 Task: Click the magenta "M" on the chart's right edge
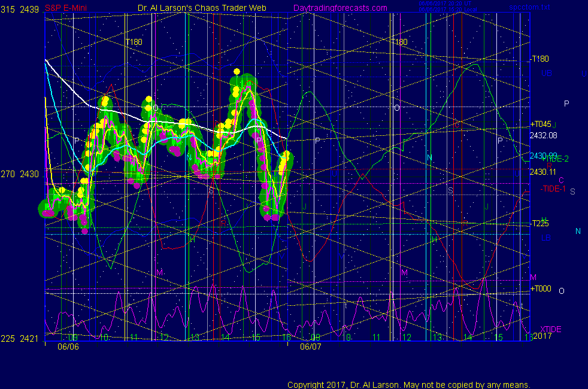534,277
